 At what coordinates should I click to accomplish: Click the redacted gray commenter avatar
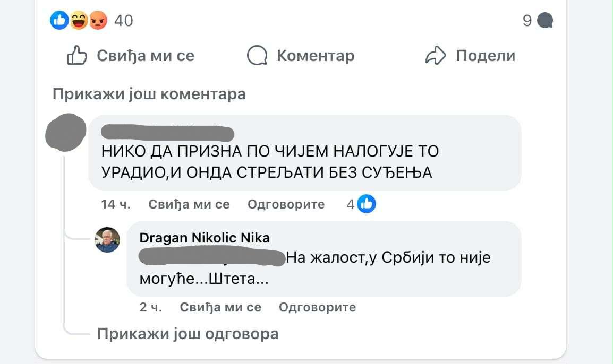(66, 132)
